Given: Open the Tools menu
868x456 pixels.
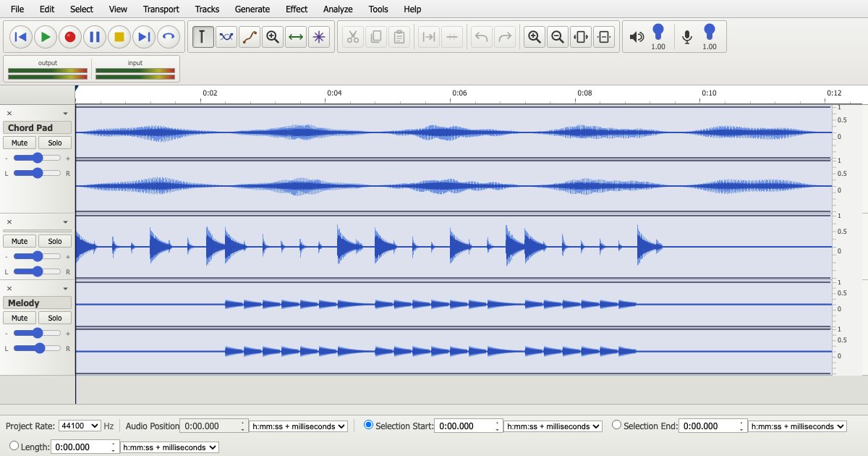Looking at the screenshot, I should click(378, 9).
